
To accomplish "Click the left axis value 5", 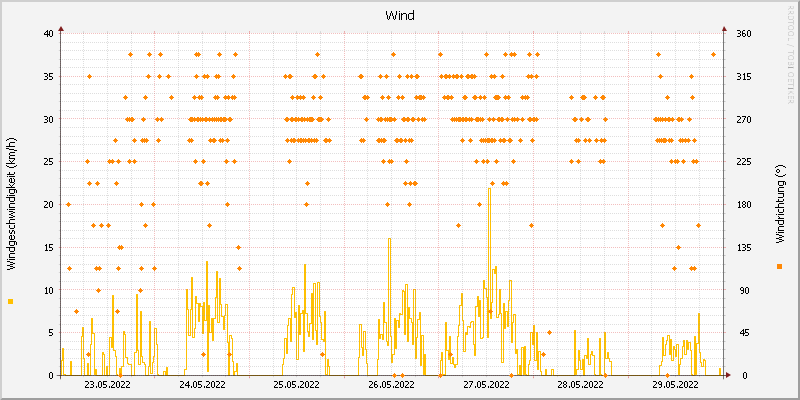I will click(x=51, y=333).
